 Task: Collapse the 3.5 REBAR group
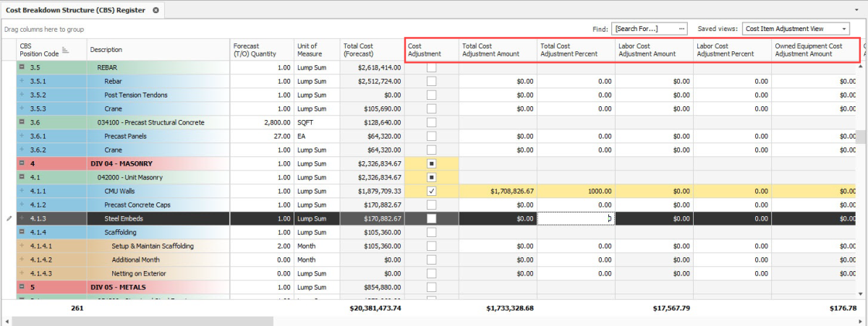pos(22,67)
